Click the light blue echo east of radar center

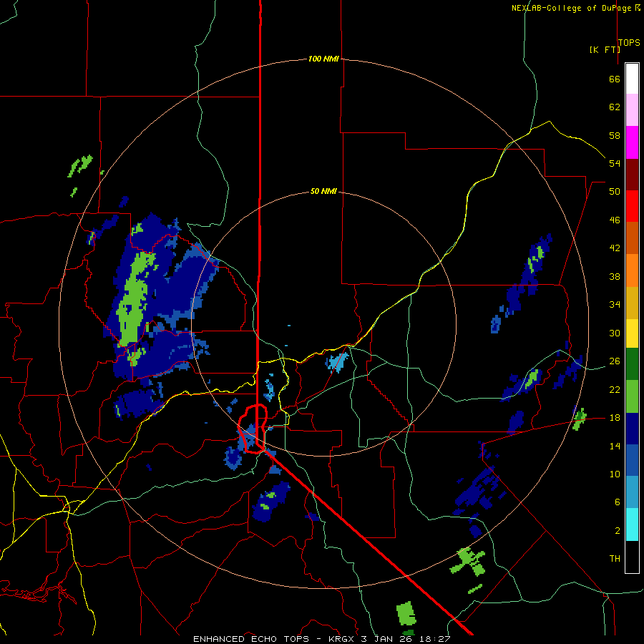click(x=338, y=361)
